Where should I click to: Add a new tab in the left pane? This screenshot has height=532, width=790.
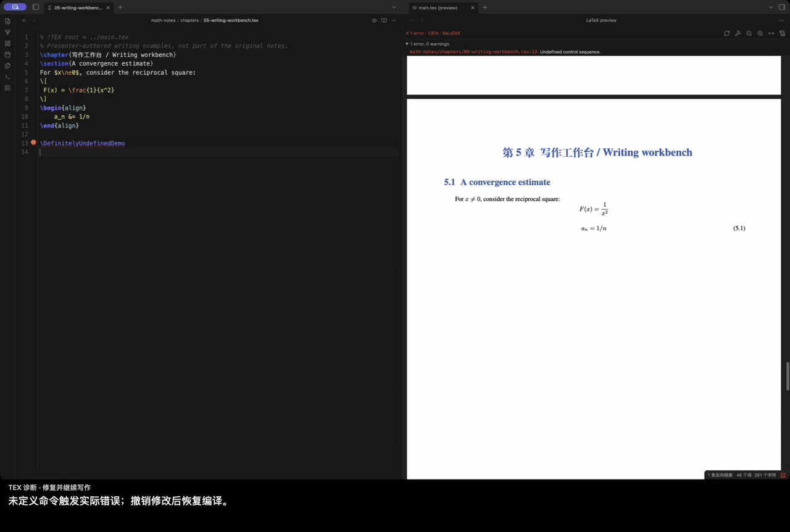(x=120, y=7)
